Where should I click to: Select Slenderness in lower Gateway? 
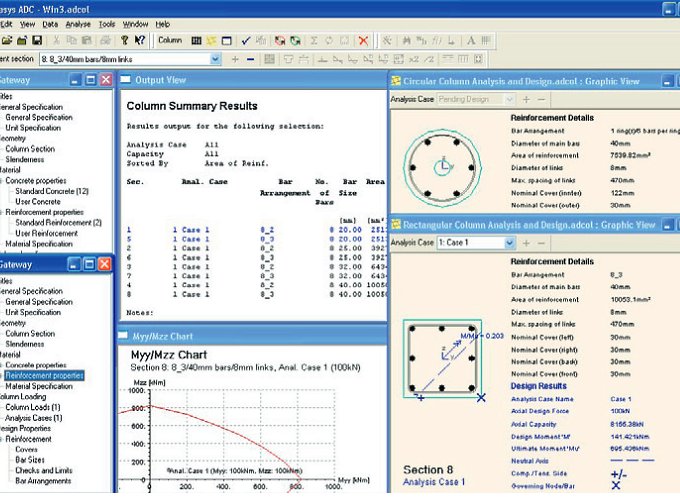(x=25, y=344)
